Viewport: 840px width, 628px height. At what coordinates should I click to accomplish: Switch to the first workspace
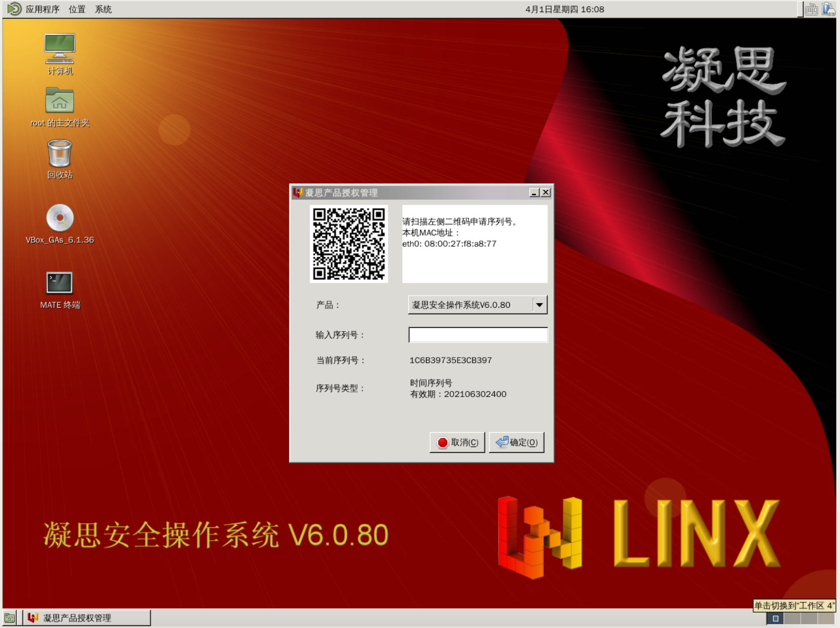[775, 618]
